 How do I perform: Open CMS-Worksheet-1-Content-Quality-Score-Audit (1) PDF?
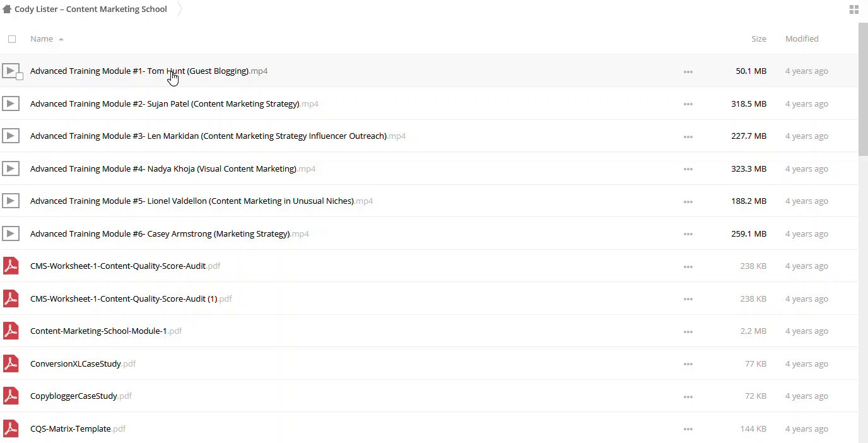point(123,299)
